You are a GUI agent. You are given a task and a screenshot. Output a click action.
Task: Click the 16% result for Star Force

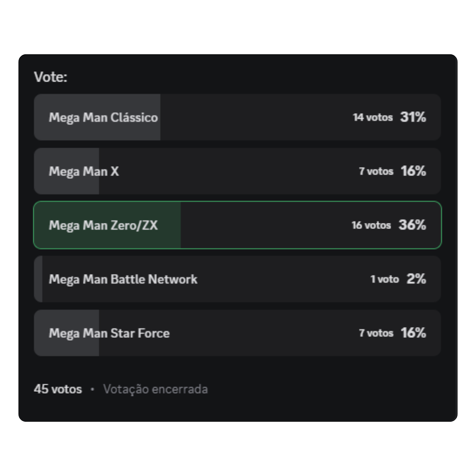point(413,333)
